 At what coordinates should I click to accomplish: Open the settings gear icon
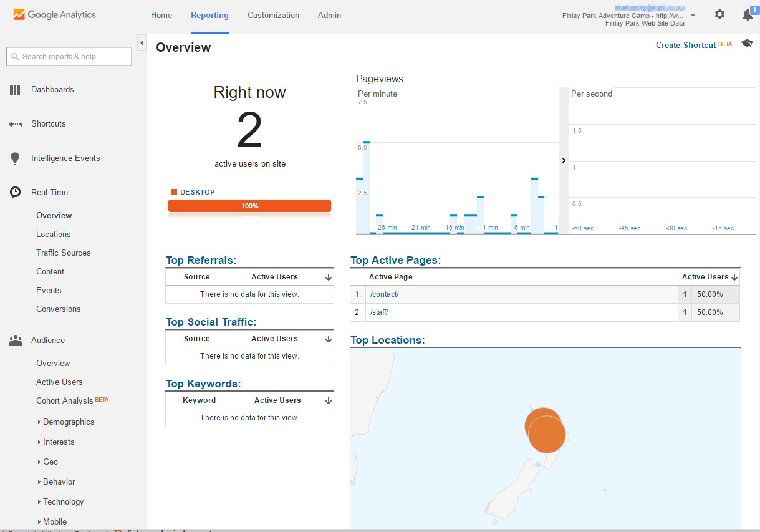tap(719, 14)
